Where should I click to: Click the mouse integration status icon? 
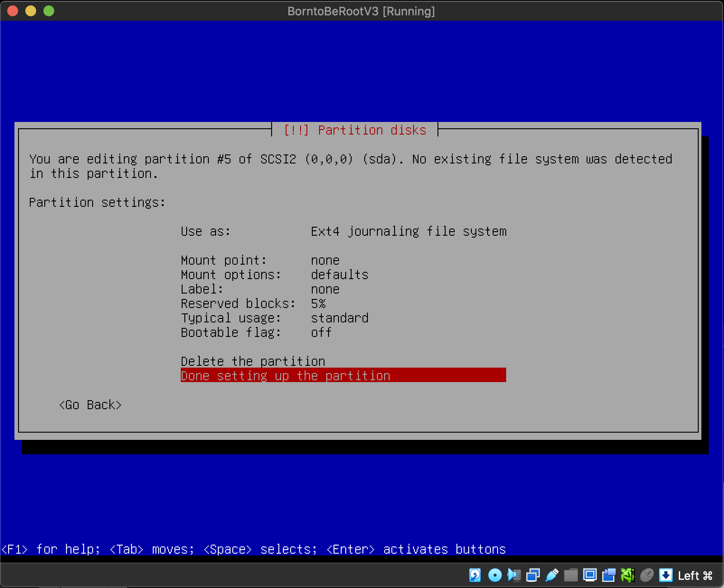pos(647,575)
